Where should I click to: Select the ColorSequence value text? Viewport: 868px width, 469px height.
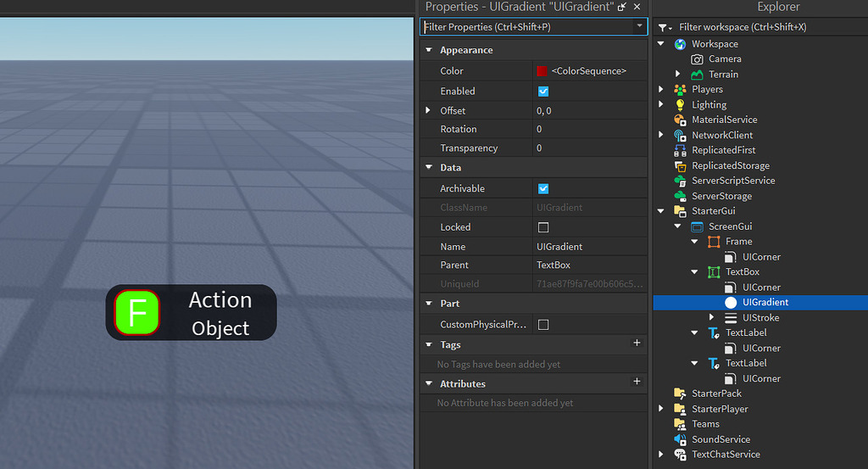588,71
